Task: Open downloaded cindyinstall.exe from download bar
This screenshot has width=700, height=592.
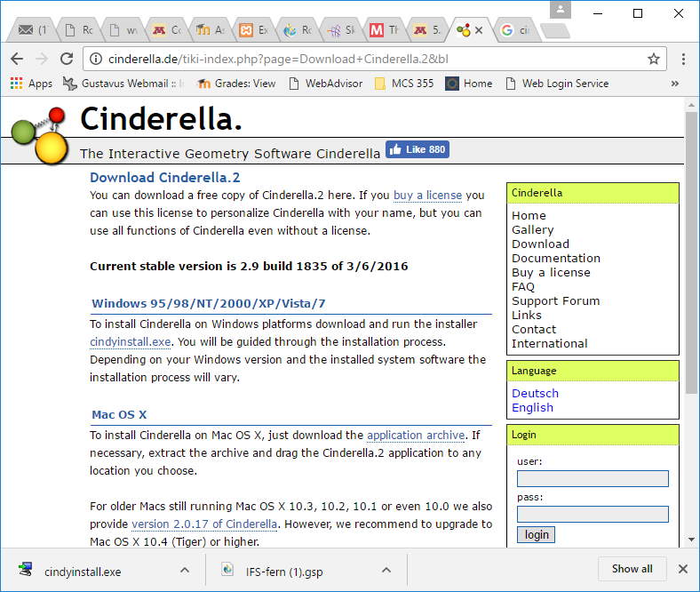Action: pos(83,572)
